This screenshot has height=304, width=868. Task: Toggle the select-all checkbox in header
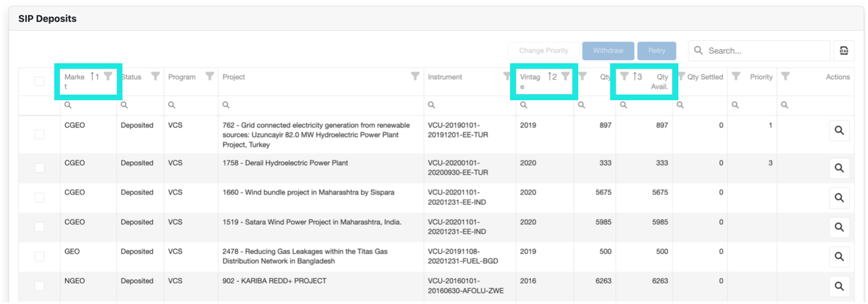(39, 81)
